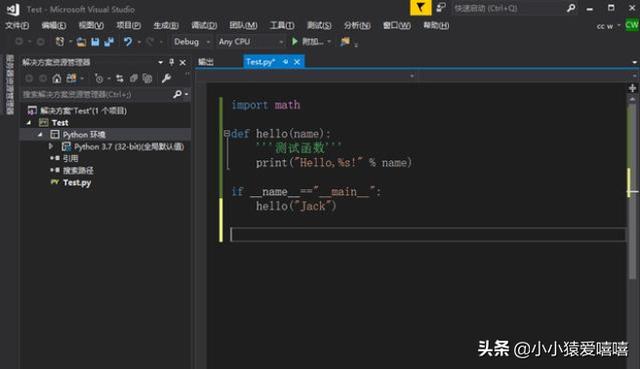Click the empty last line in editor
The height and width of the screenshot is (369, 640).
[428, 234]
